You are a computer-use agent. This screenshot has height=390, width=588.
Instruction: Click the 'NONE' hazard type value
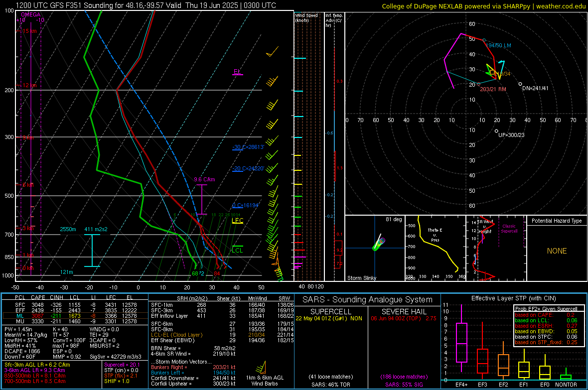[557, 251]
